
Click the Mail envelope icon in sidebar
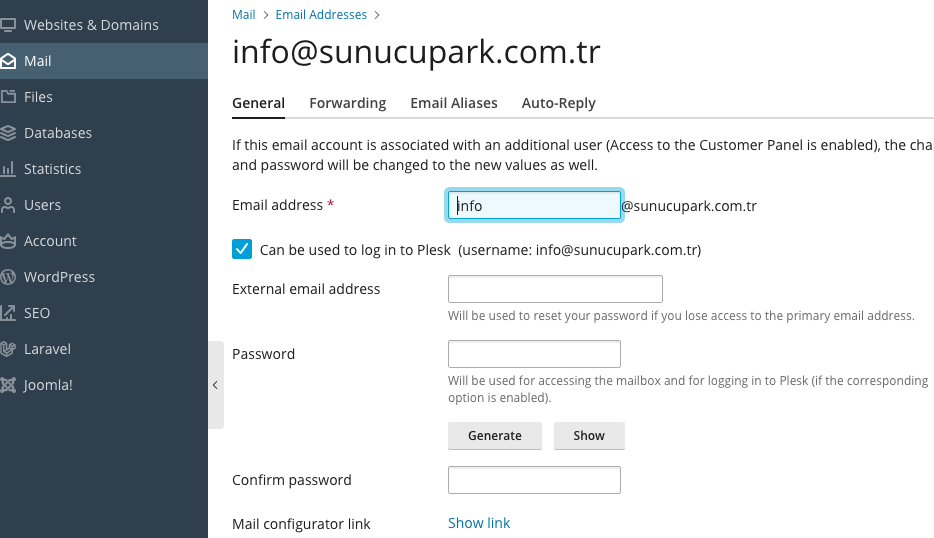[x=8, y=61]
